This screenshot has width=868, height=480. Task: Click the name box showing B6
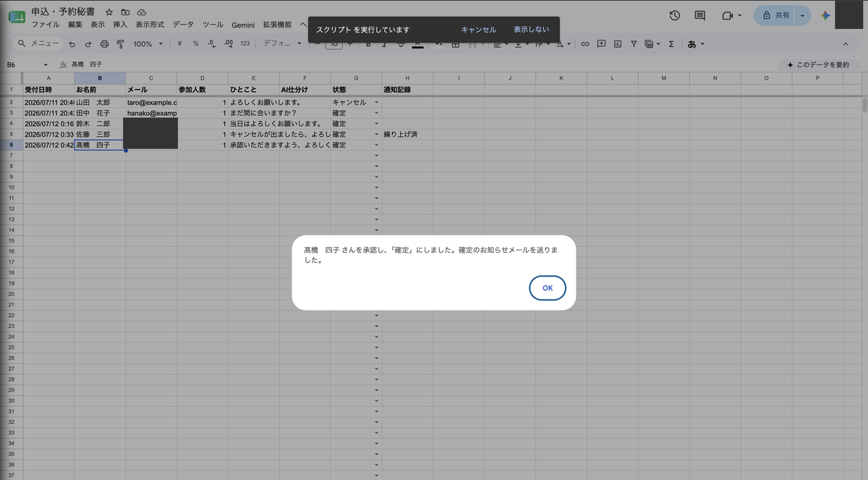[x=27, y=64]
